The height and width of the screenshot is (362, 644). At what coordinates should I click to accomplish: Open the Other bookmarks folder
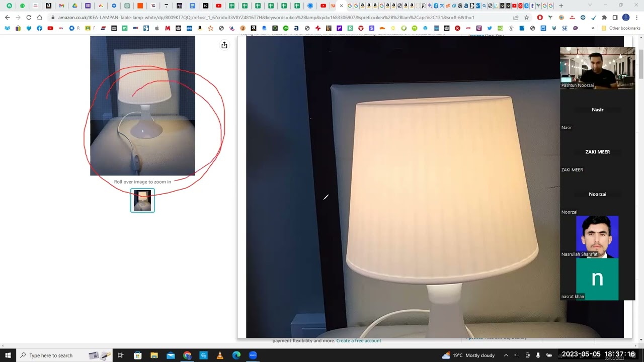tap(621, 28)
